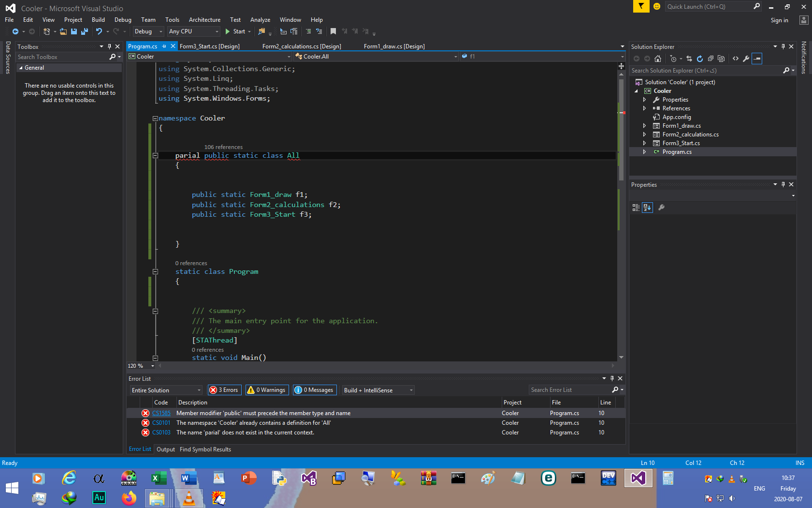This screenshot has width=812, height=508.
Task: Open Firefox from the taskbar
Action: [129, 498]
